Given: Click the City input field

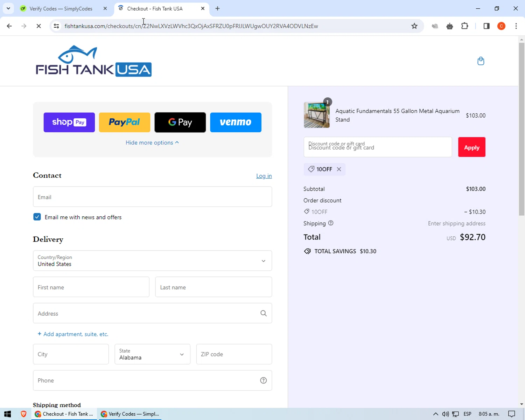Looking at the screenshot, I should 71,354.
